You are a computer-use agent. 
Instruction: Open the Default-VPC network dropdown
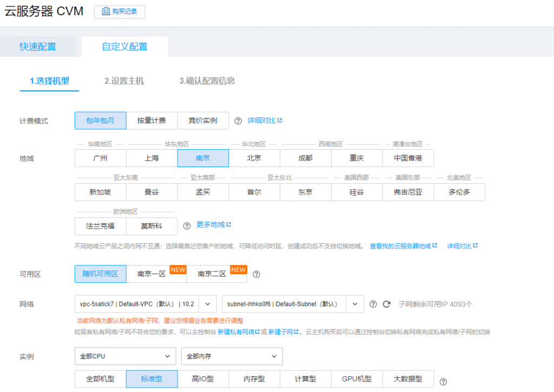[x=146, y=304]
